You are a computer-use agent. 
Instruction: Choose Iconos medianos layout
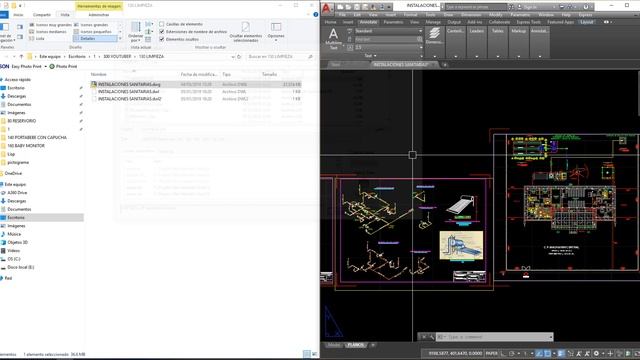pos(48,31)
